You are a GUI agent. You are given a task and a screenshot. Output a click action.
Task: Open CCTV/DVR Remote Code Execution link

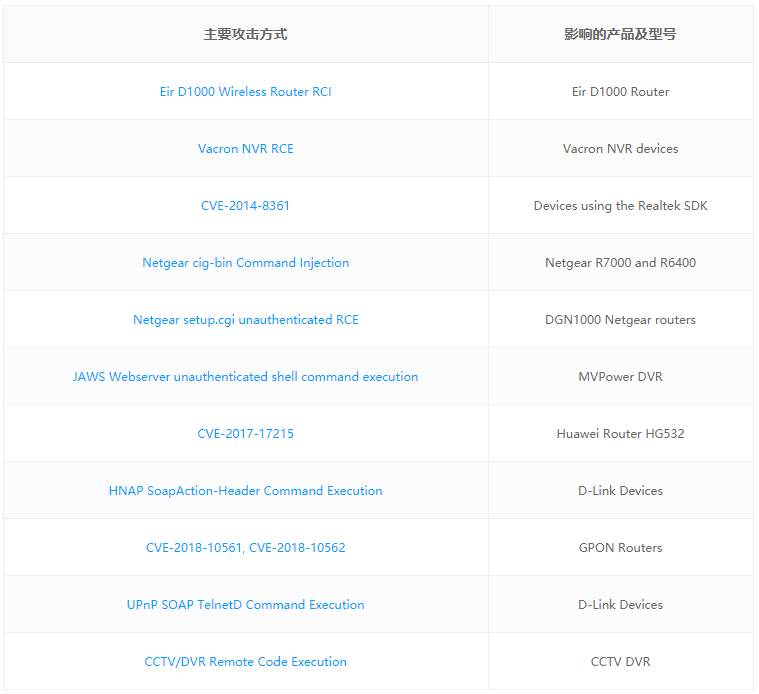[245, 662]
